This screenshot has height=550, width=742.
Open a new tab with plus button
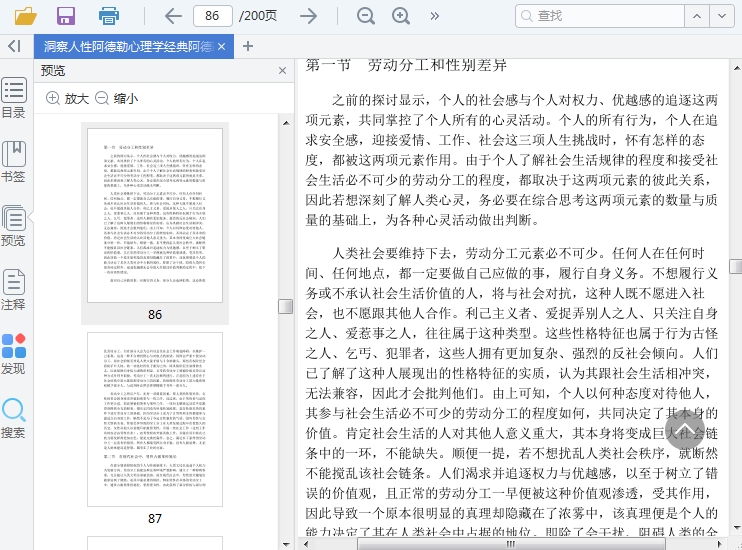(x=248, y=46)
